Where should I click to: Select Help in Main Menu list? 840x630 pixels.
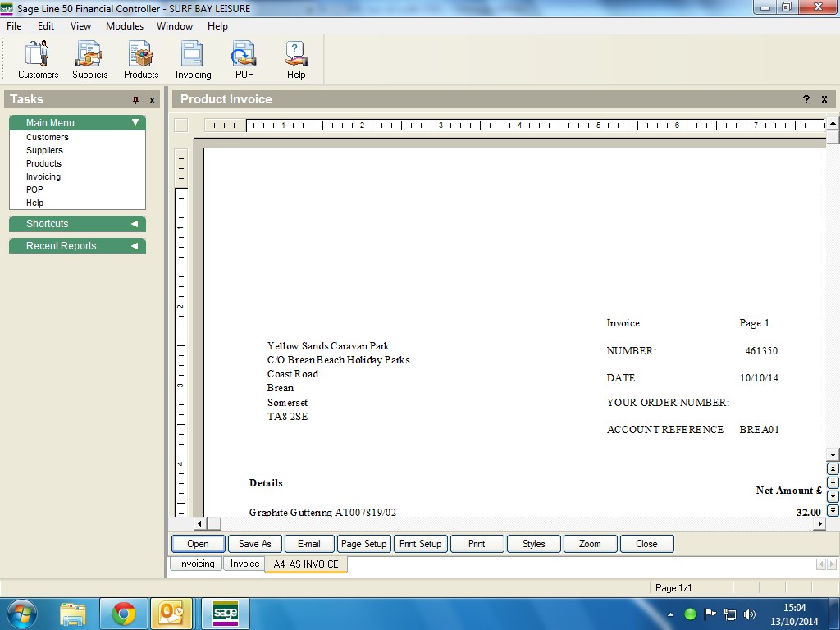tap(34, 203)
